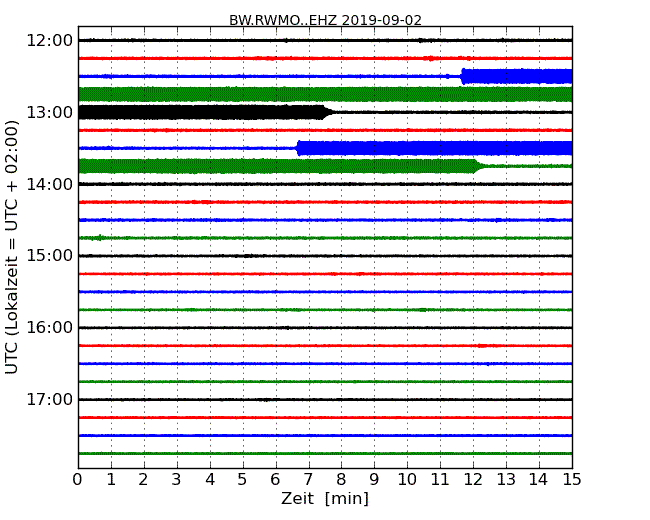650x520 pixels.
Task: Select the 12:00 time label
Action: pyautogui.click(x=49, y=41)
